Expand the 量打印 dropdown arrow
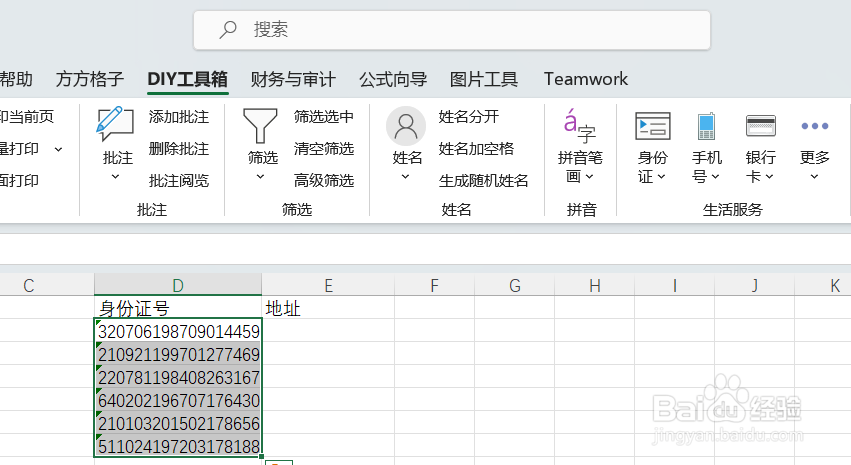 tap(59, 149)
